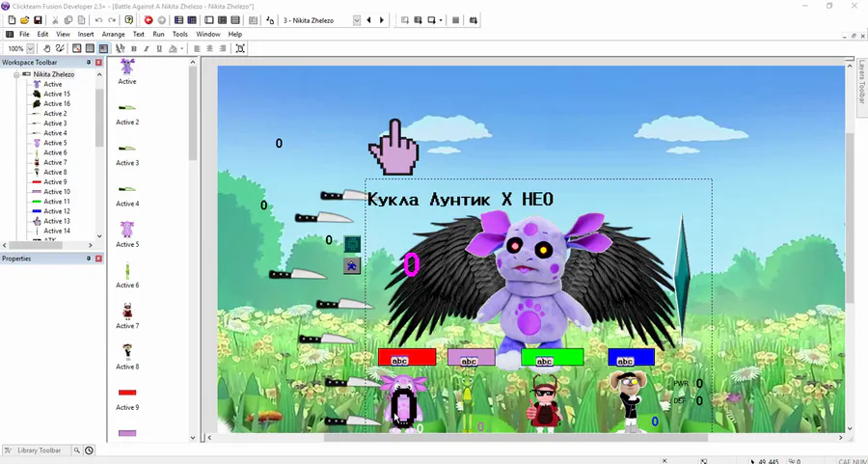Select the teal crystal object in frame
This screenshot has height=464, width=868.
682,277
